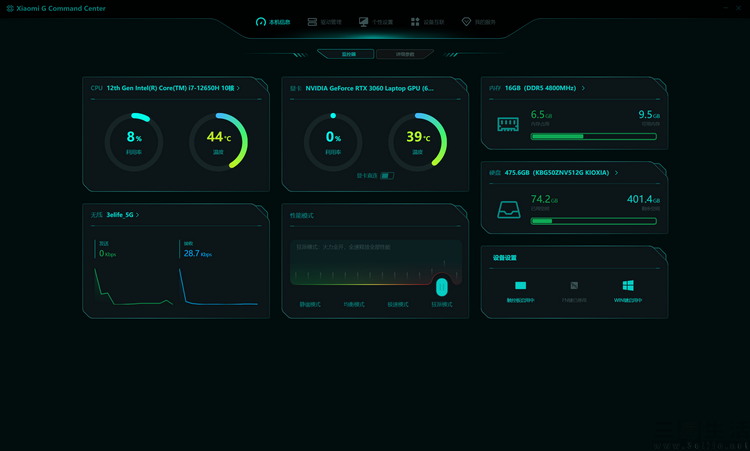Click the memory usage progress bar
Viewport: 750px width, 451px height.
click(594, 137)
